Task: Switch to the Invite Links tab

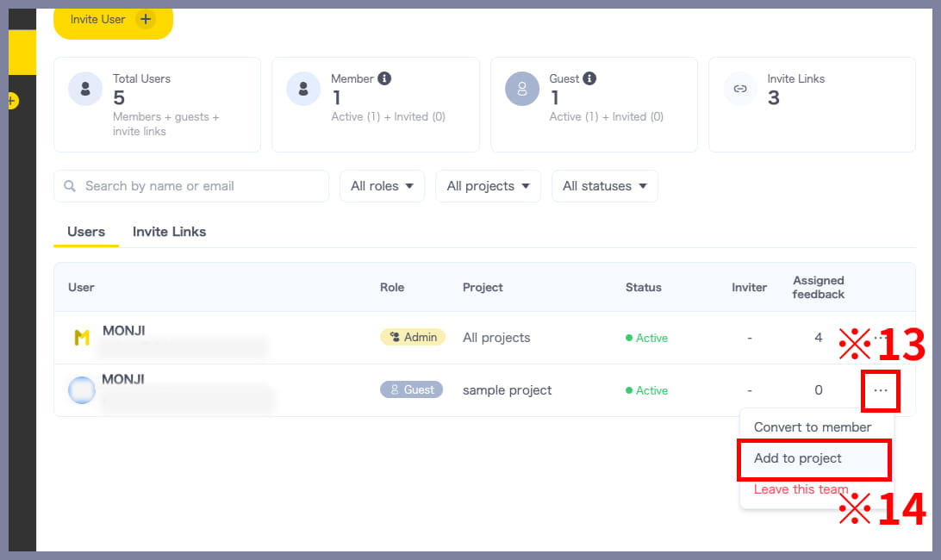Action: pyautogui.click(x=169, y=232)
